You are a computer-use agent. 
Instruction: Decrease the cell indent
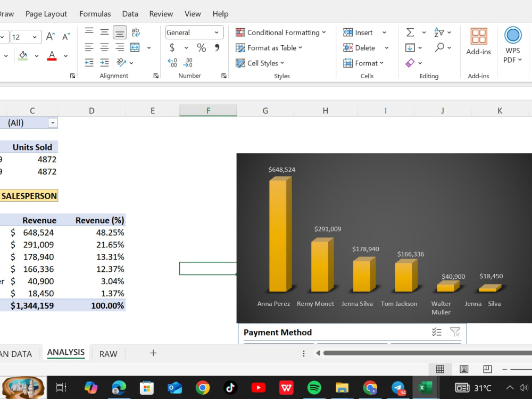click(x=89, y=62)
